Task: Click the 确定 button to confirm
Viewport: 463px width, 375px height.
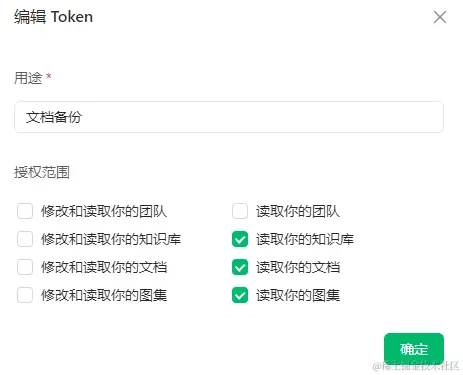Action: [x=414, y=349]
